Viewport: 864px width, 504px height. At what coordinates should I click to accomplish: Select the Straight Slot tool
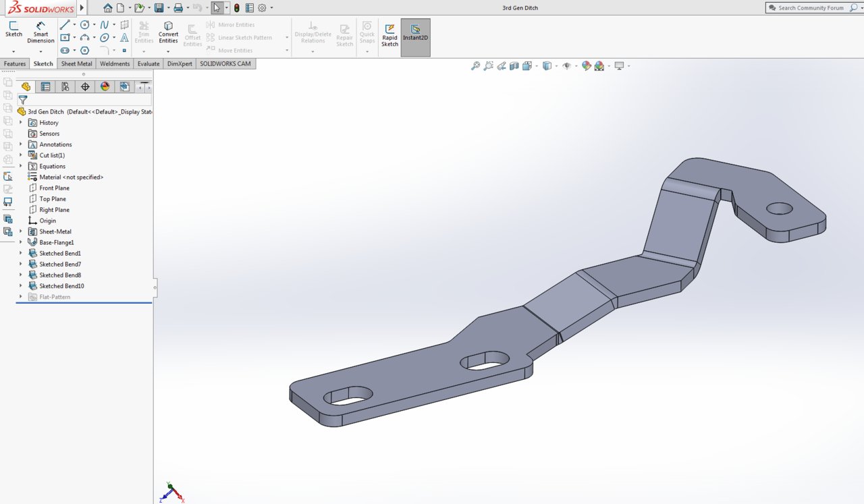pos(65,51)
